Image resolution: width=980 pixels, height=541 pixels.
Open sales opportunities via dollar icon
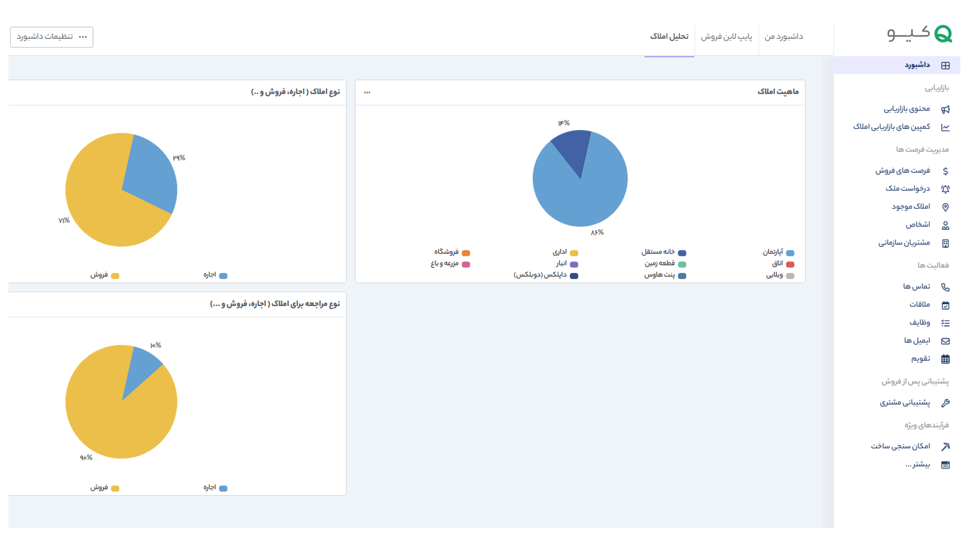pyautogui.click(x=945, y=171)
